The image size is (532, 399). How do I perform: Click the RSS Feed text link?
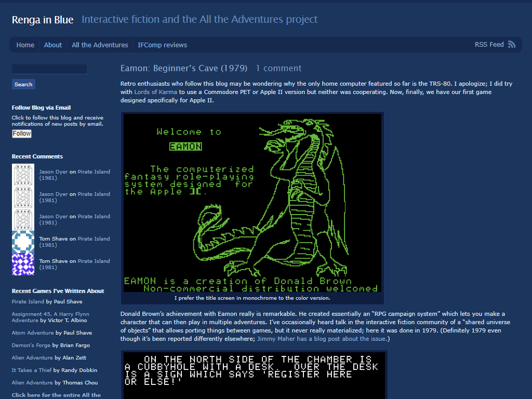click(489, 45)
